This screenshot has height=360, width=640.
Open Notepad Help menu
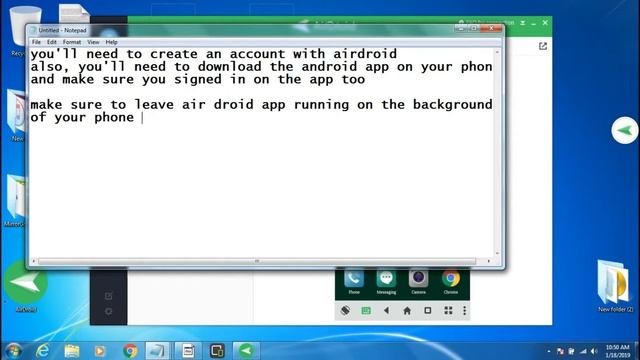point(111,42)
